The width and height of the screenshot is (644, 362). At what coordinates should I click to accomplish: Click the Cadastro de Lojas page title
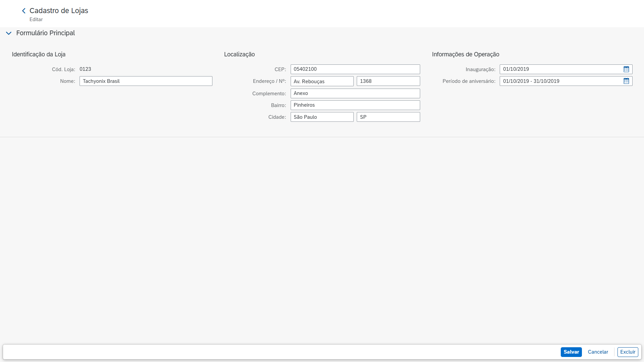59,11
